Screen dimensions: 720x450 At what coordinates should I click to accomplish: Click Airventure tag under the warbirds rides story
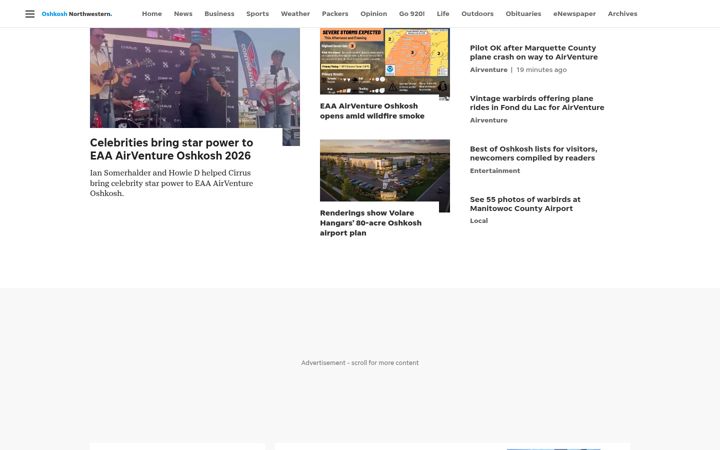click(489, 120)
